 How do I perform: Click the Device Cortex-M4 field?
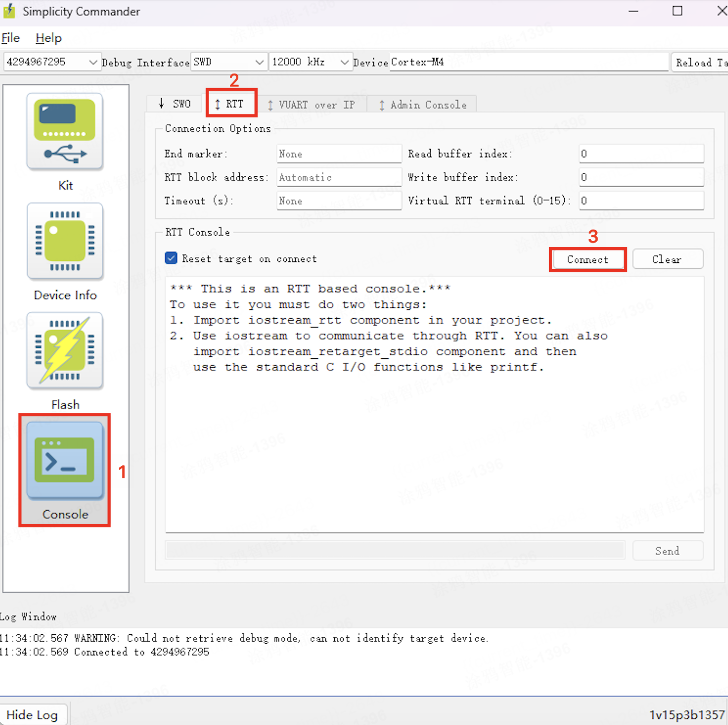[x=529, y=62]
